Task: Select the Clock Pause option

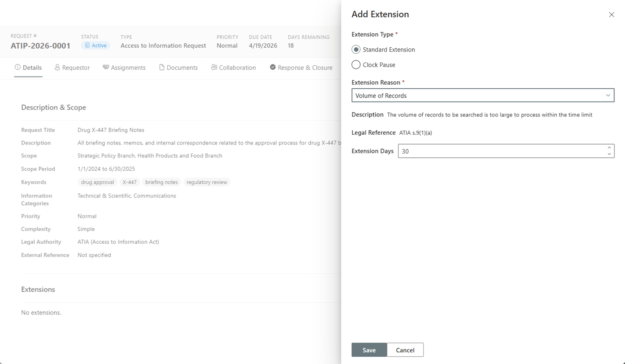Action: 355,64
